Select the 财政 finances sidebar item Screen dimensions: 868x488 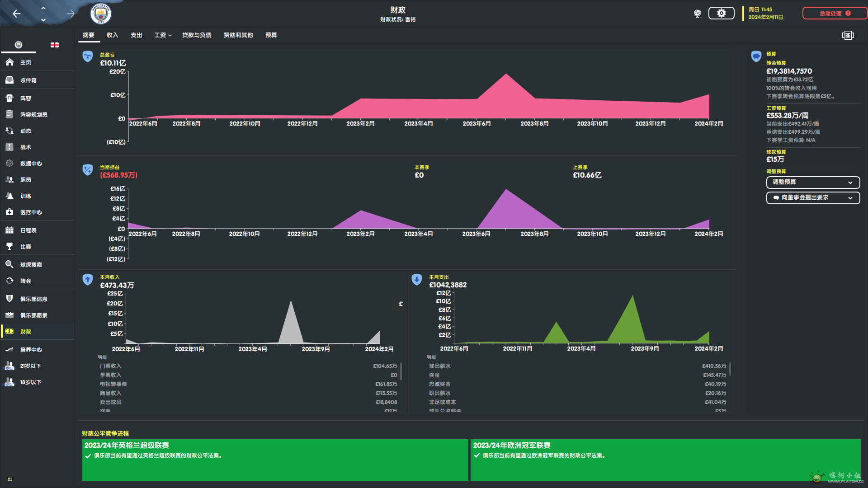38,332
